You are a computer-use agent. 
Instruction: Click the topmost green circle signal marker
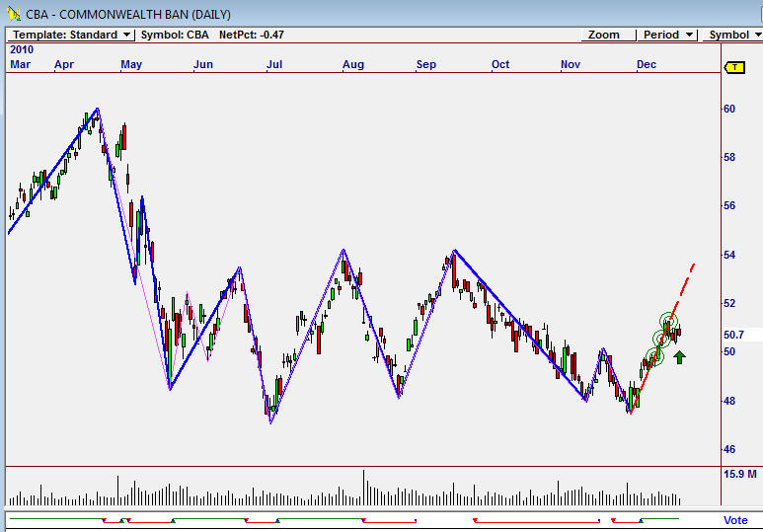(669, 322)
